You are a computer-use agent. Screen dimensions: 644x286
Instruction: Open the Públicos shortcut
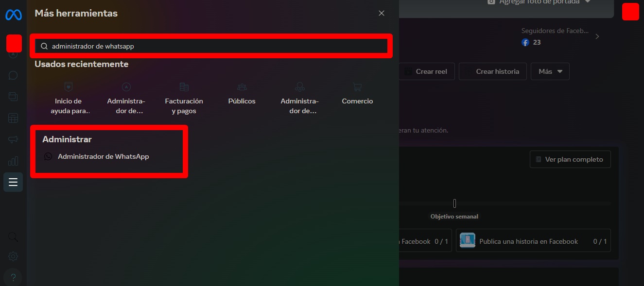click(242, 94)
